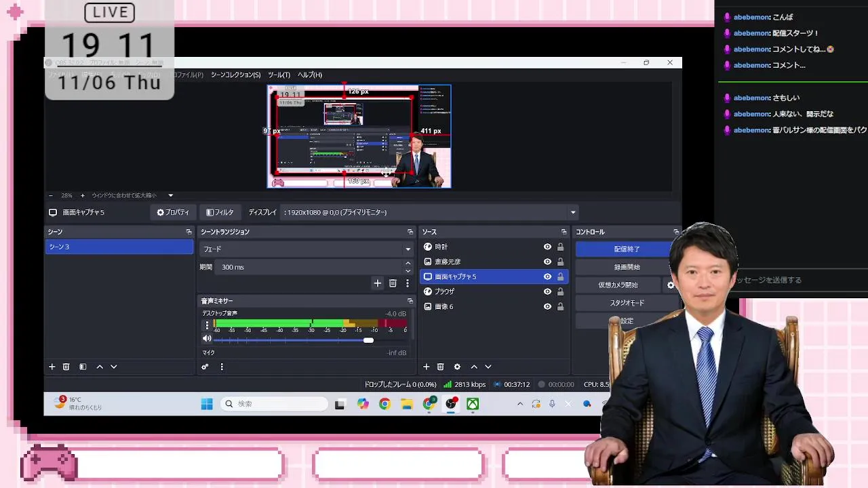Undock the Sources panel
The width and height of the screenshot is (868, 488).
click(x=564, y=232)
